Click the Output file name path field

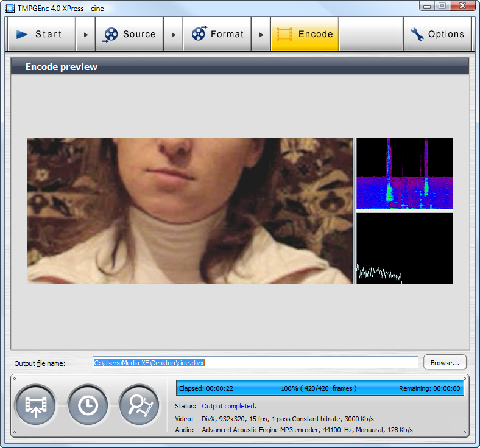[x=255, y=362]
